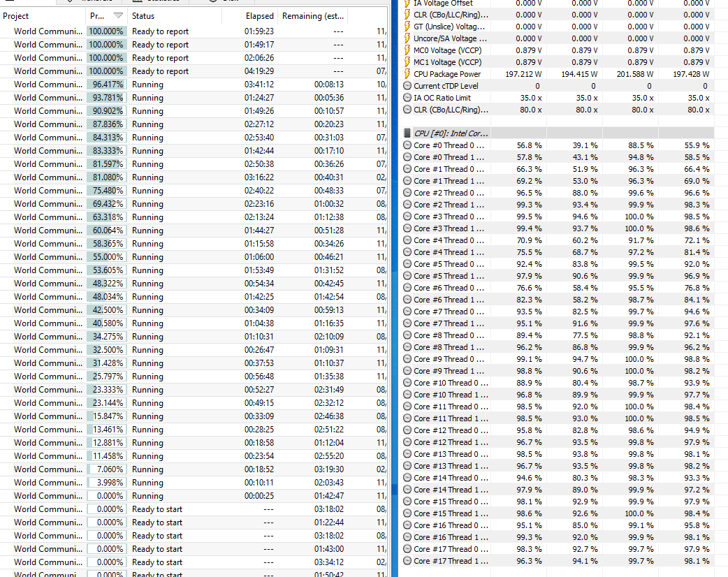Click the CPU Package Power lightning icon
This screenshot has height=577, width=728.
(407, 74)
